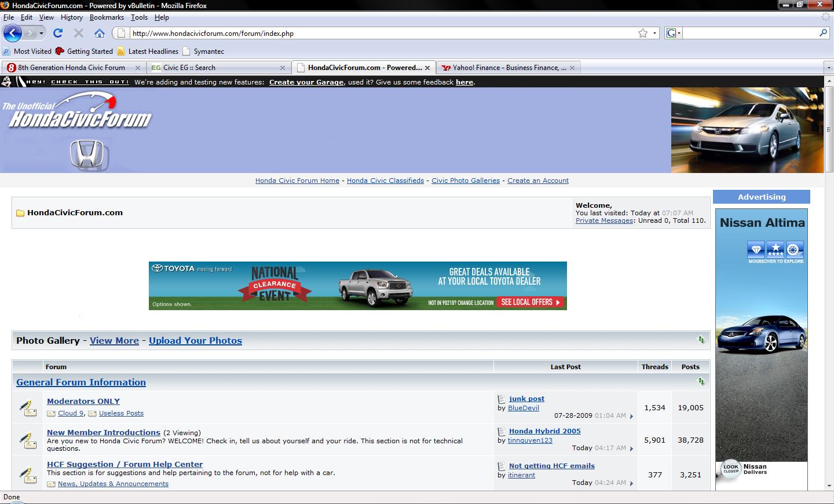Open the Help menu
This screenshot has width=834, height=504.
162,17
